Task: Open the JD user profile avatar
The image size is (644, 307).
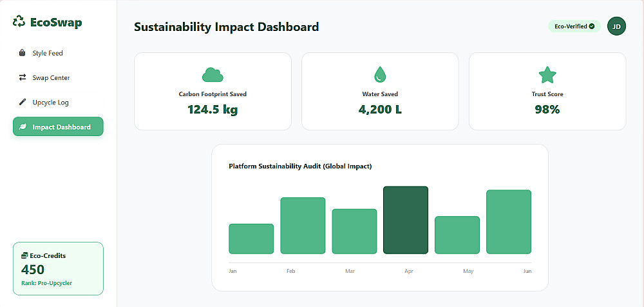Action: pyautogui.click(x=616, y=26)
